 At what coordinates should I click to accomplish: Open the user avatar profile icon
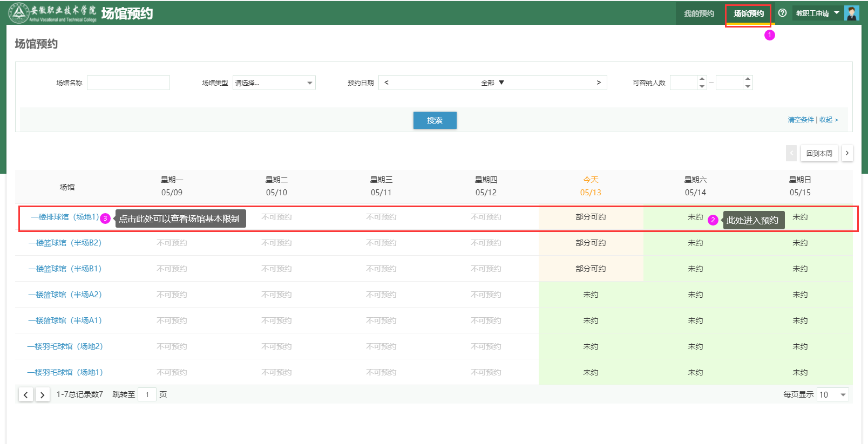coord(852,13)
